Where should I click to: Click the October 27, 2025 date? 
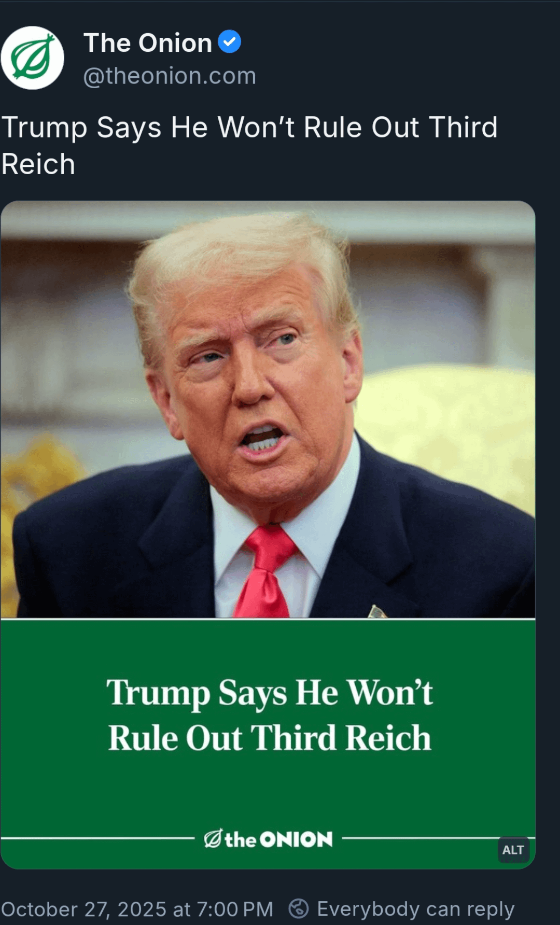click(84, 909)
